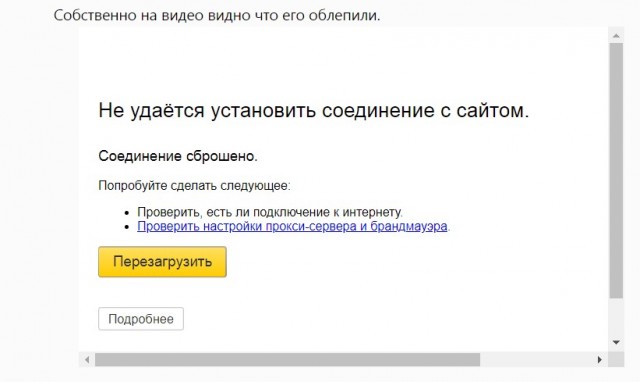640x382 pixels.
Task: Click the vertical scrollbar up arrow
Action: tap(616, 36)
